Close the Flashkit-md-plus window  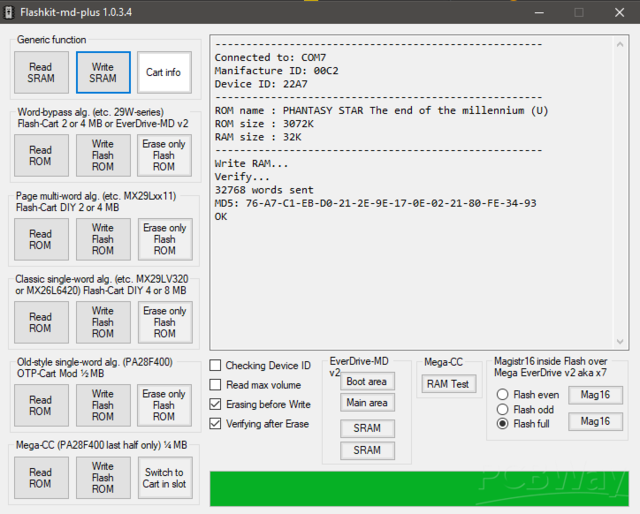[x=619, y=12]
